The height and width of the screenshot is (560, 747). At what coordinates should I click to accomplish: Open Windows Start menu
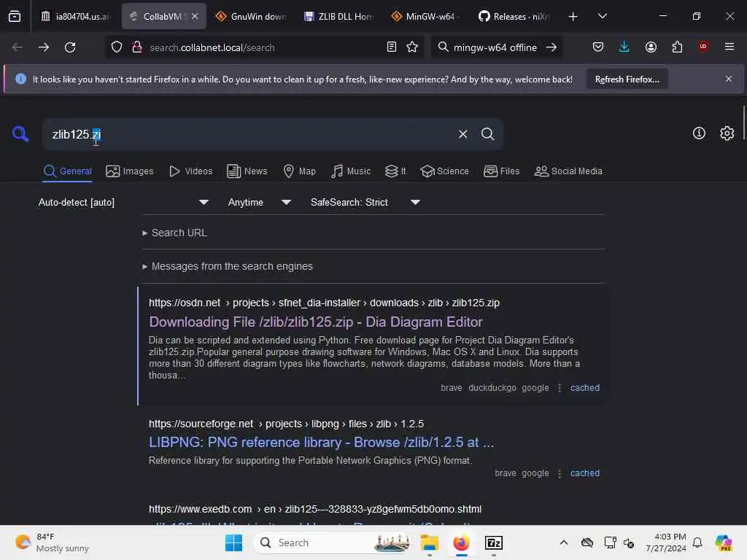[233, 542]
